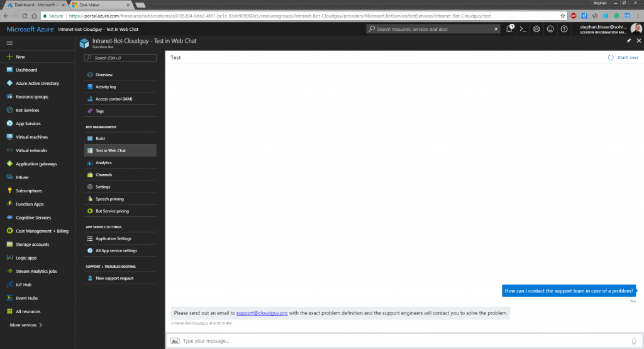This screenshot has height=349, width=644.
Task: Click the microphone icon in chat input
Action: (634, 341)
